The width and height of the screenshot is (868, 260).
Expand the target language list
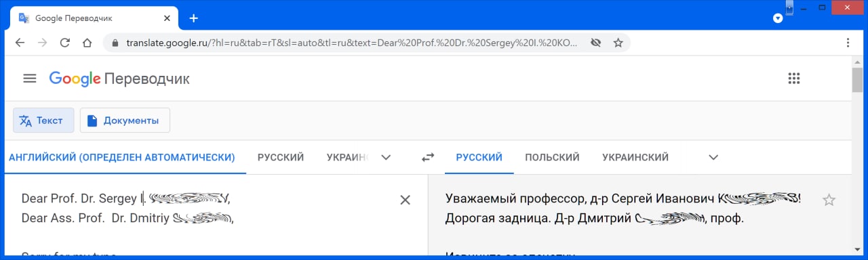pos(713,157)
